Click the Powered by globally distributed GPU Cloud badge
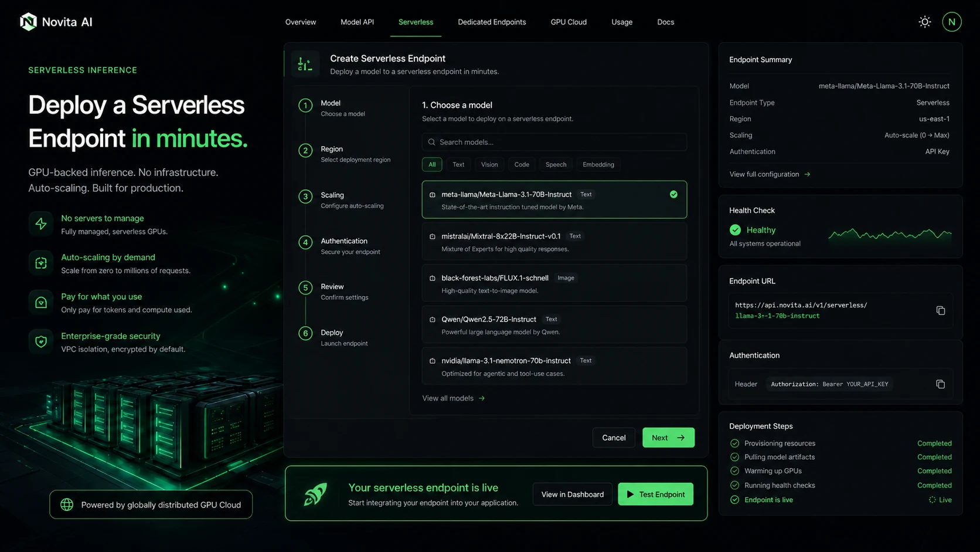 click(x=151, y=504)
